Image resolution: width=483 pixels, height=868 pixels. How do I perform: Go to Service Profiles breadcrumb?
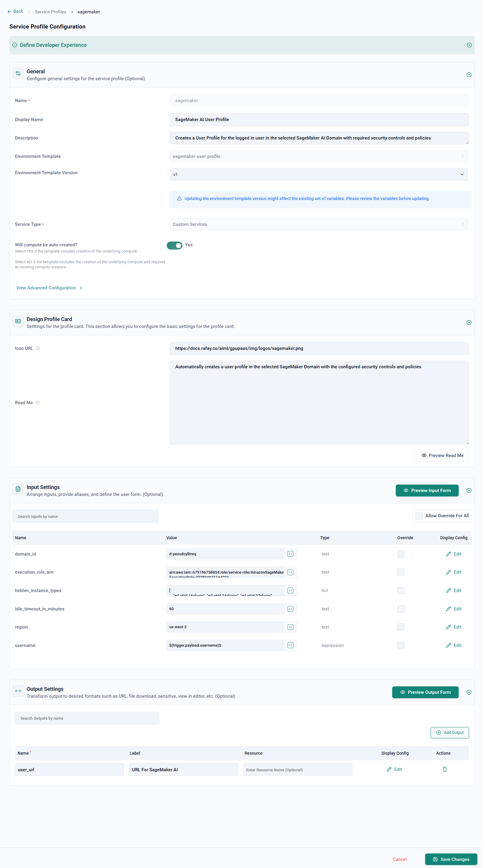(50, 12)
